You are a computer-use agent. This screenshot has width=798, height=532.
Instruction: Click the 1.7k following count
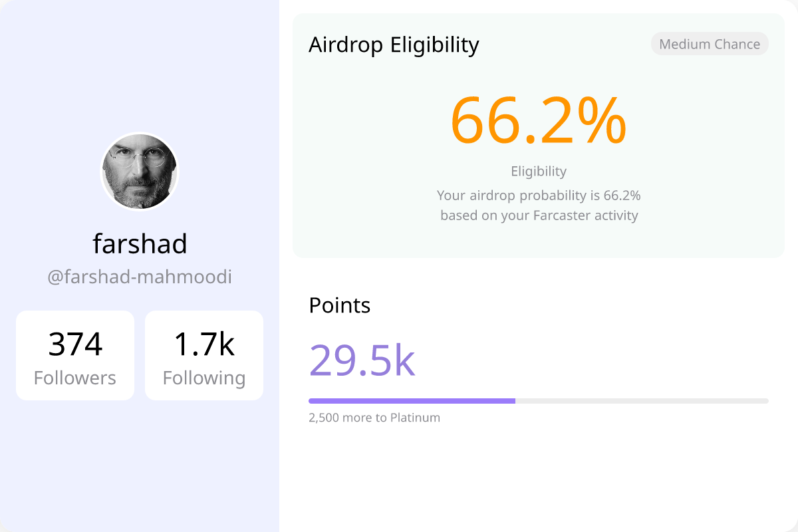[x=204, y=344]
